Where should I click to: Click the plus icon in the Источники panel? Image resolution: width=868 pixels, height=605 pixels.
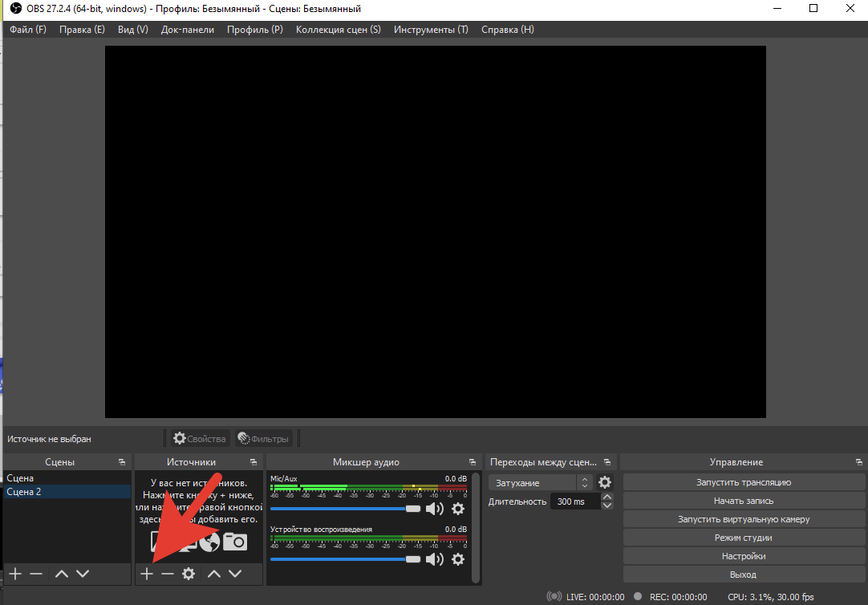(x=146, y=574)
